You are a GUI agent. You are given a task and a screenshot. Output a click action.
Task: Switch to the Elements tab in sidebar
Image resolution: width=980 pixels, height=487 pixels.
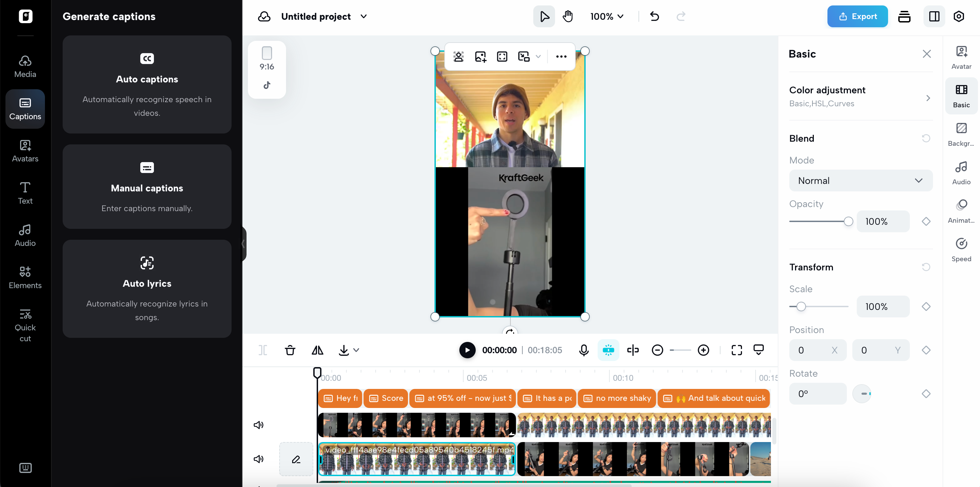click(x=25, y=277)
